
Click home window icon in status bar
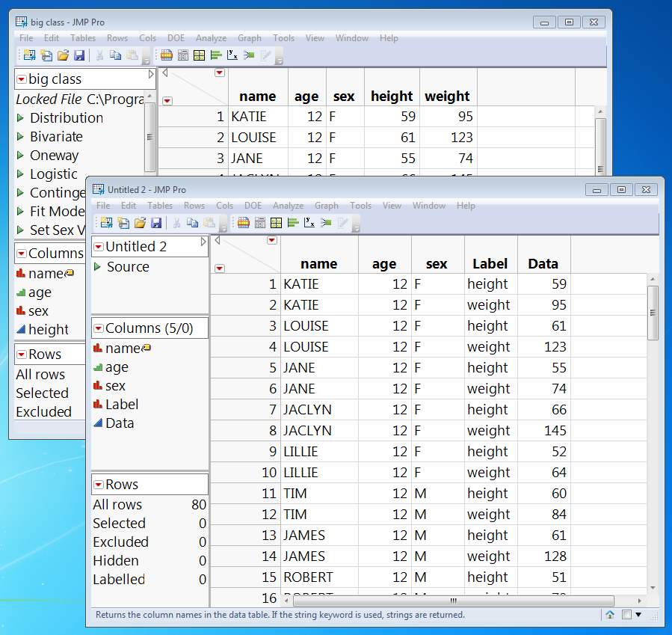tap(610, 615)
